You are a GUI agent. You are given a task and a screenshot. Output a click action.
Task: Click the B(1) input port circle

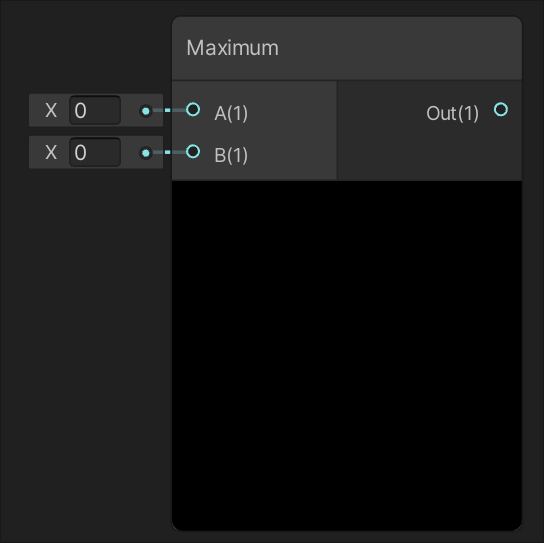(x=193, y=152)
